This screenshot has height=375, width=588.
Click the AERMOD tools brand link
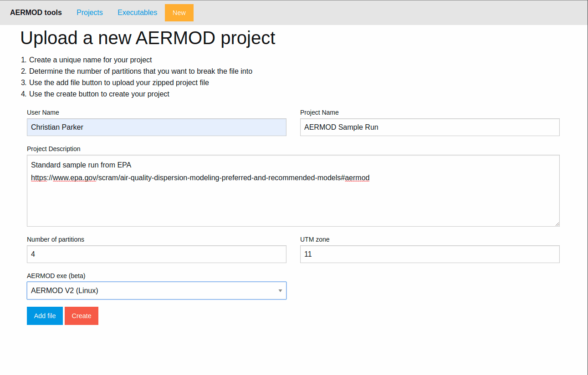pos(36,13)
